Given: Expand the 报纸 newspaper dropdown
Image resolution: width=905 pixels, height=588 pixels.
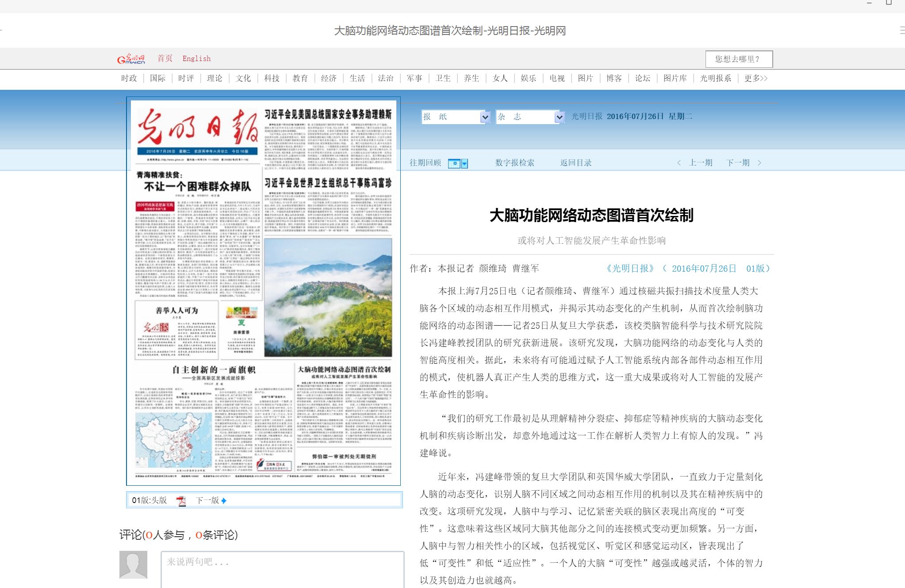Looking at the screenshot, I should pyautogui.click(x=485, y=117).
